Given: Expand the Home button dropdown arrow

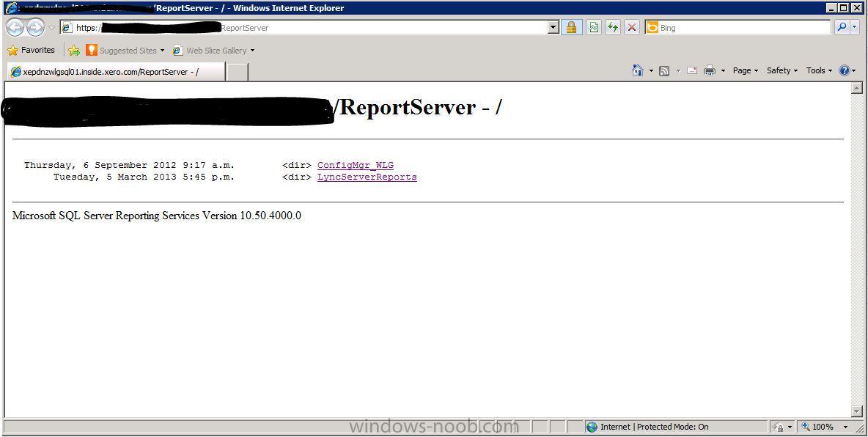Looking at the screenshot, I should coord(651,71).
